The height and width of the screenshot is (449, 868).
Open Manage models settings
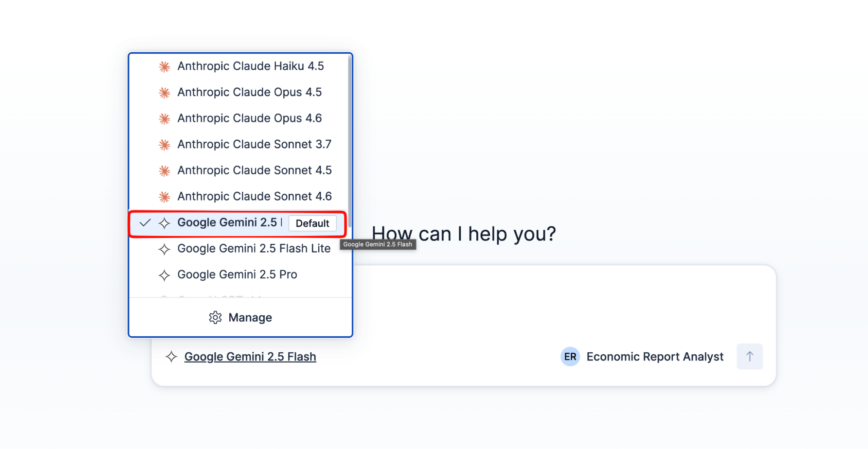(x=240, y=318)
